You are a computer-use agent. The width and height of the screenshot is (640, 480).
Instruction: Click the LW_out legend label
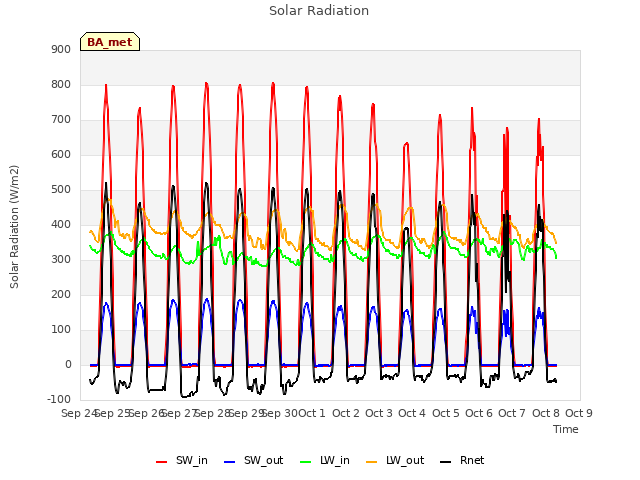tap(405, 460)
